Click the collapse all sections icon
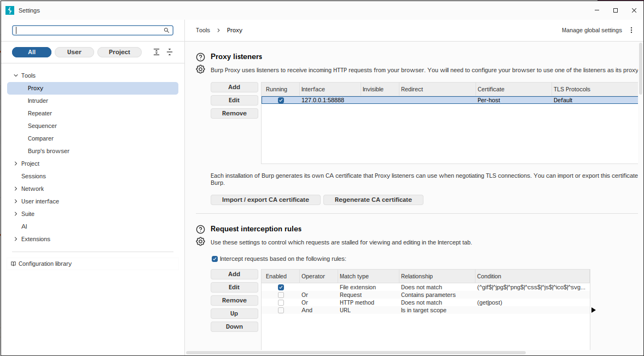This screenshot has width=644, height=356. coord(170,52)
